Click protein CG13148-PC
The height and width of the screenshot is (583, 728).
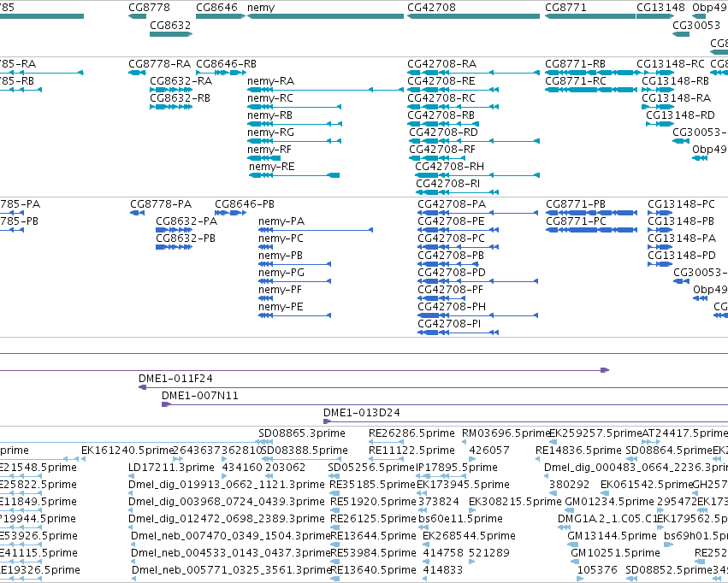(x=682, y=204)
